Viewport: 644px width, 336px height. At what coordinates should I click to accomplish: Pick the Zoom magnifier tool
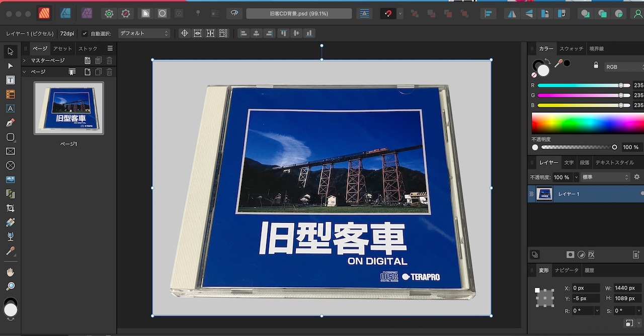(x=10, y=286)
